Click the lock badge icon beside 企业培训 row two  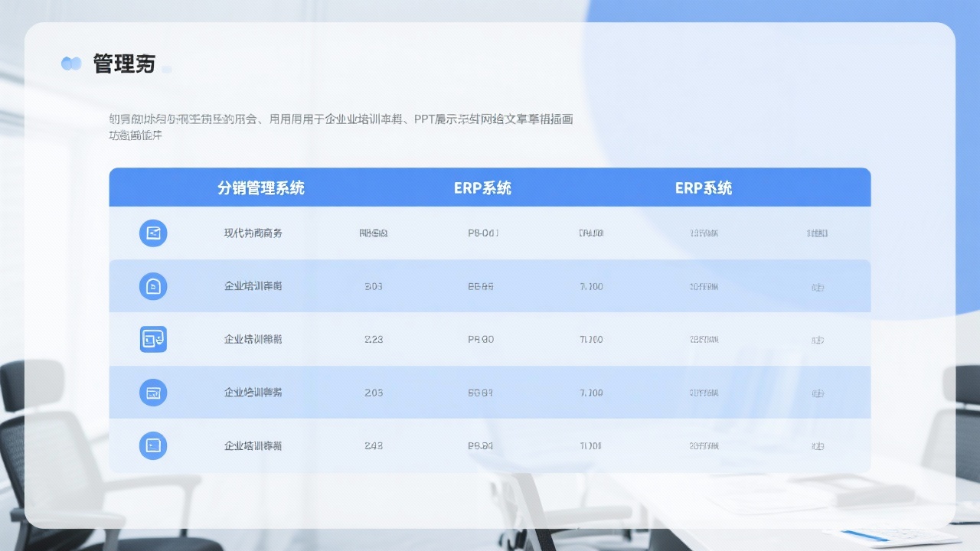pyautogui.click(x=153, y=286)
